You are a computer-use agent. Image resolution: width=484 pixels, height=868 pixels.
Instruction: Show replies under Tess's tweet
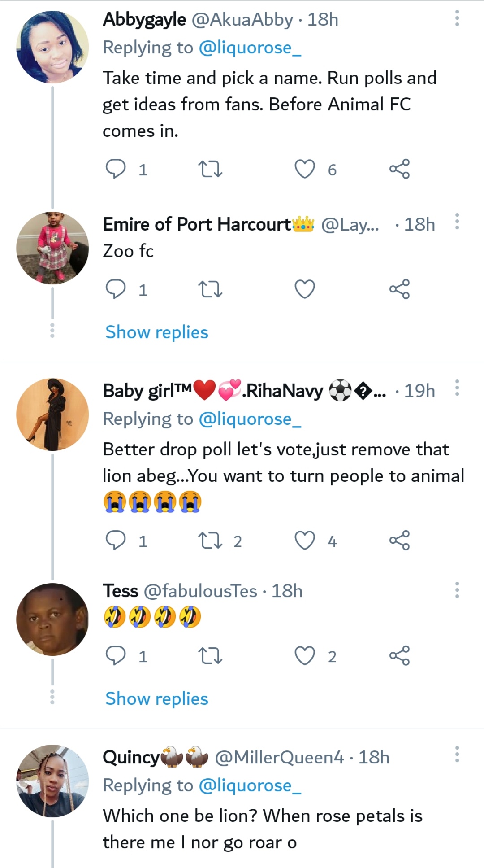tap(157, 699)
